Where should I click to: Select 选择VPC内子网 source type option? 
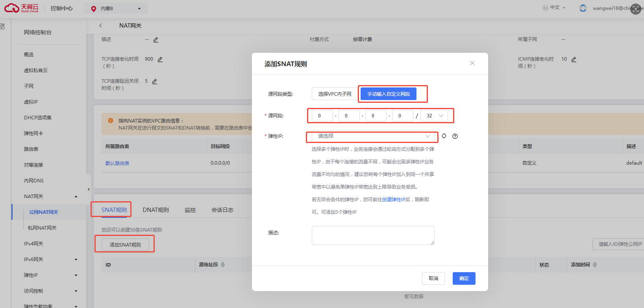(335, 94)
